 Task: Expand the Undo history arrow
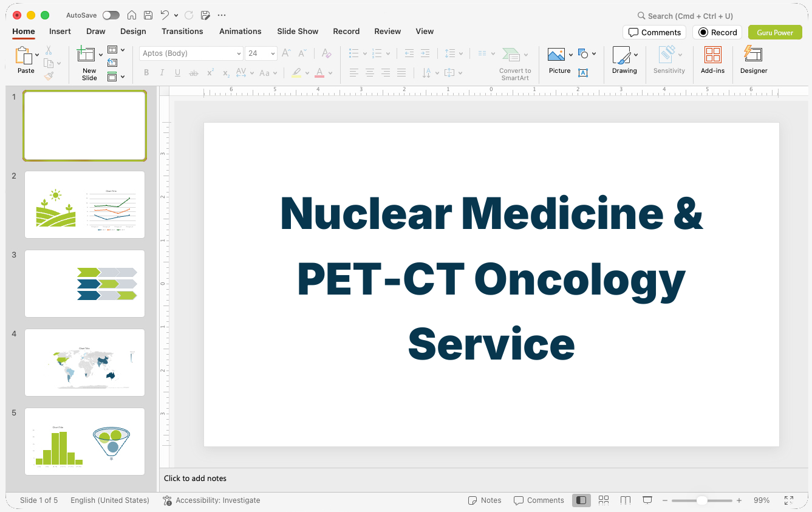[176, 15]
